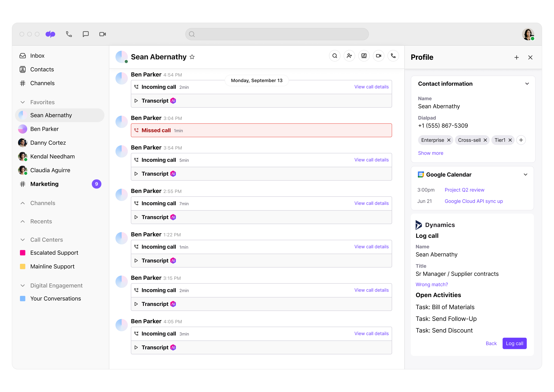
Task: Collapse the Contact information section
Action: [x=527, y=84]
